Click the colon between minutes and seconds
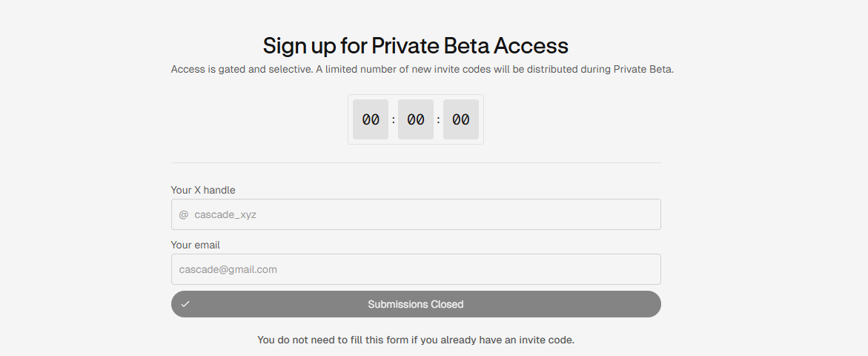Viewport: 868px width, 356px height. click(x=439, y=119)
